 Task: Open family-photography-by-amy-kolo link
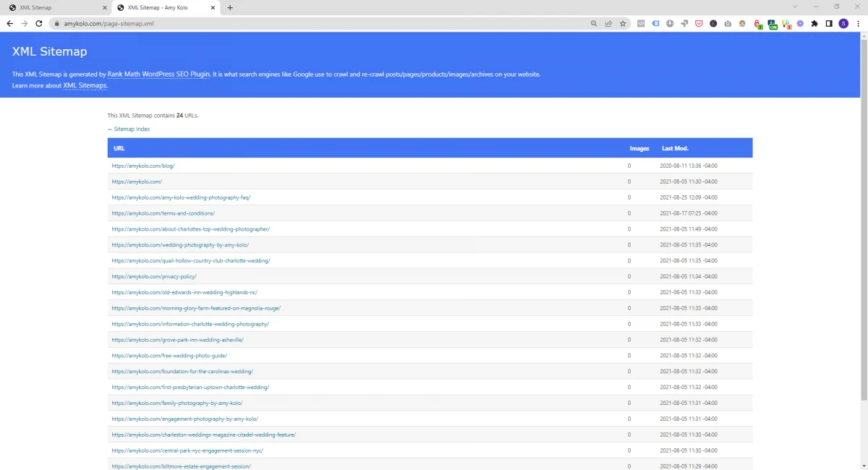(x=177, y=403)
